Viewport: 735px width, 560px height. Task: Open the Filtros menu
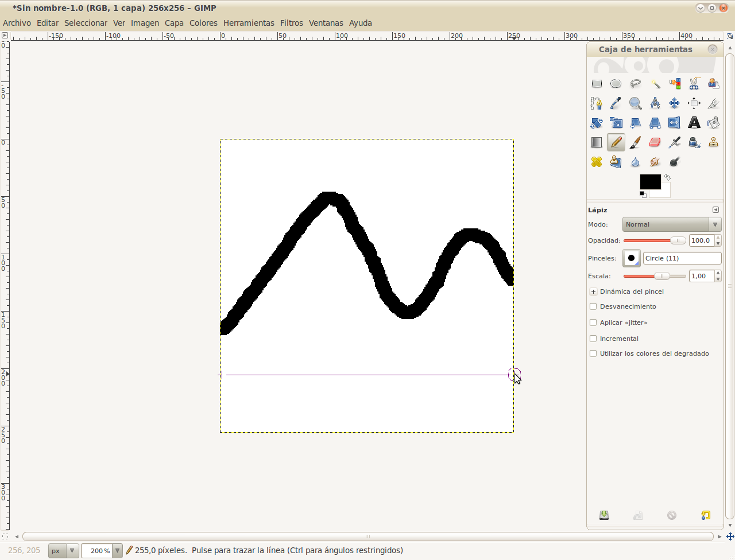[x=292, y=23]
